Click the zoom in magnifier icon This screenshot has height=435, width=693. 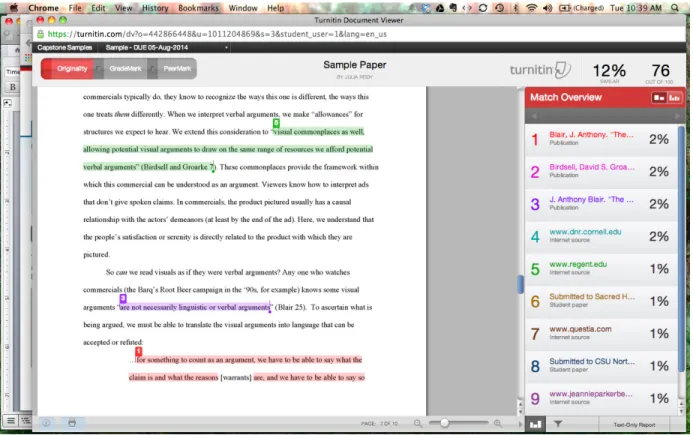tap(498, 424)
